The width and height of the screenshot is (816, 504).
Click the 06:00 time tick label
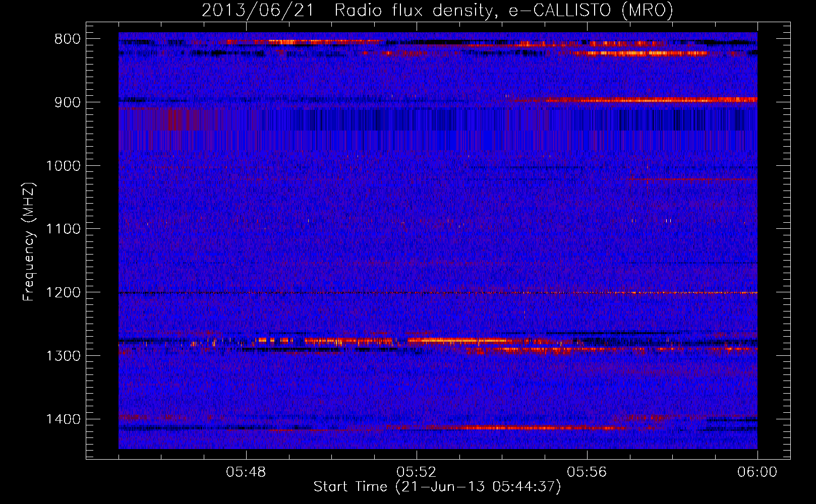pos(757,472)
